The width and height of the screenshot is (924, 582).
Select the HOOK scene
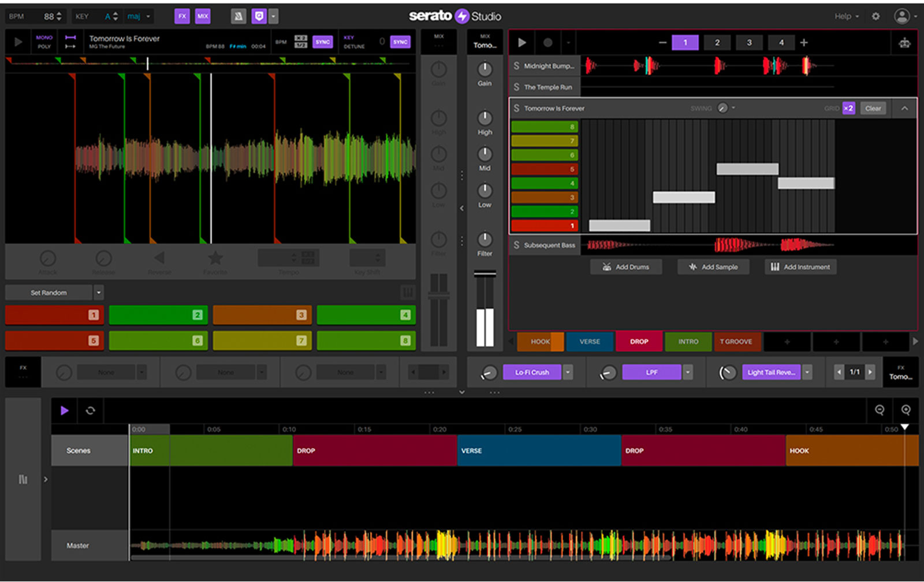[x=540, y=342]
